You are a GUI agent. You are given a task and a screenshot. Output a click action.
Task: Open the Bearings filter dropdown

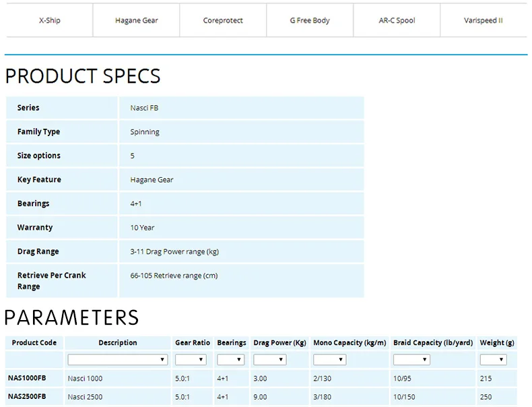tap(231, 359)
